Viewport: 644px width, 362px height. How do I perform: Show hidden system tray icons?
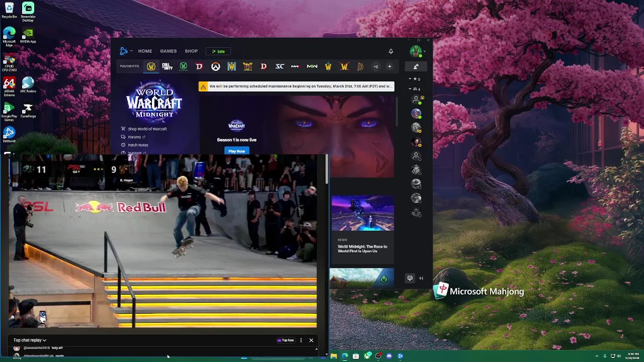597,356
